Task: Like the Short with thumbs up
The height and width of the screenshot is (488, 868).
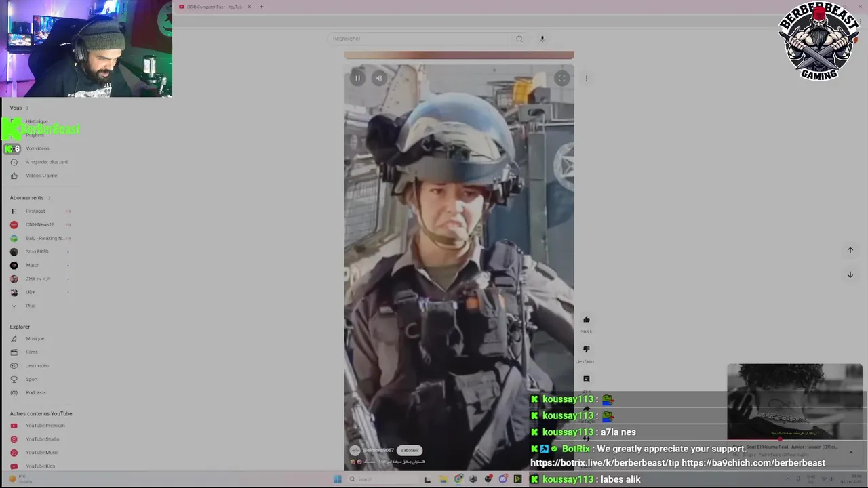Action: tap(587, 319)
